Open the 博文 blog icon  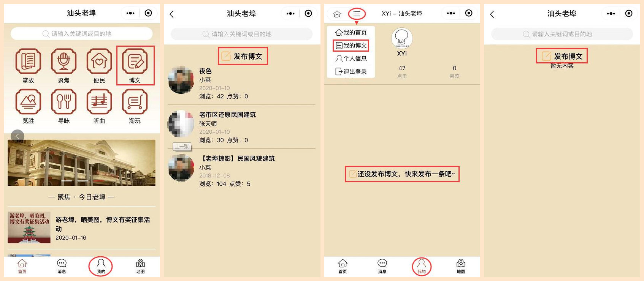click(x=135, y=61)
